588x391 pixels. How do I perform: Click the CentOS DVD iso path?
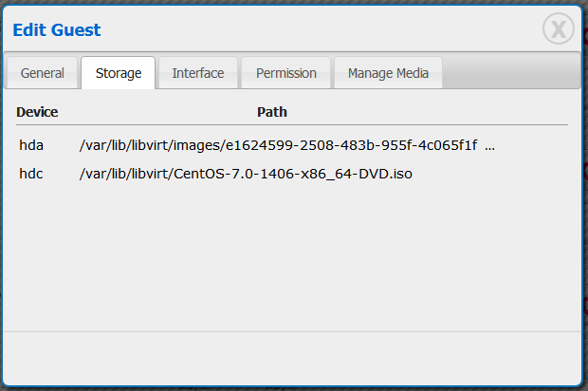pyautogui.click(x=246, y=174)
